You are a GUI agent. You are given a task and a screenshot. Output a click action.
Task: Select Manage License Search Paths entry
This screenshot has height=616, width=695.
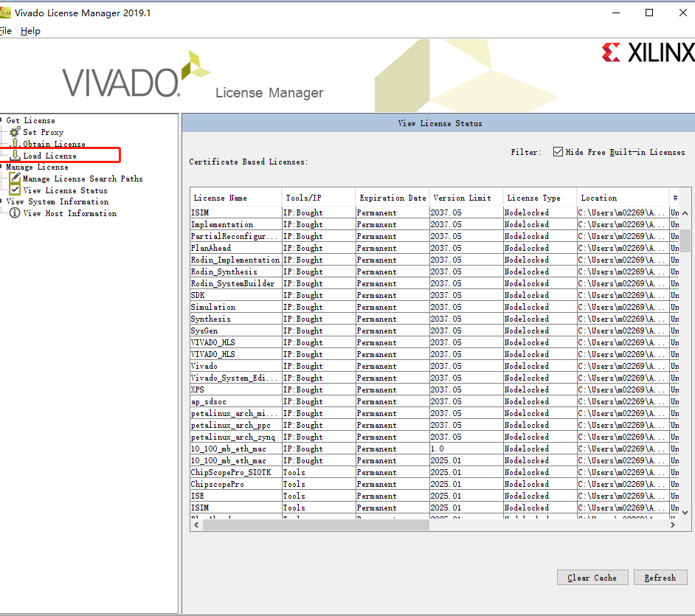pos(83,179)
